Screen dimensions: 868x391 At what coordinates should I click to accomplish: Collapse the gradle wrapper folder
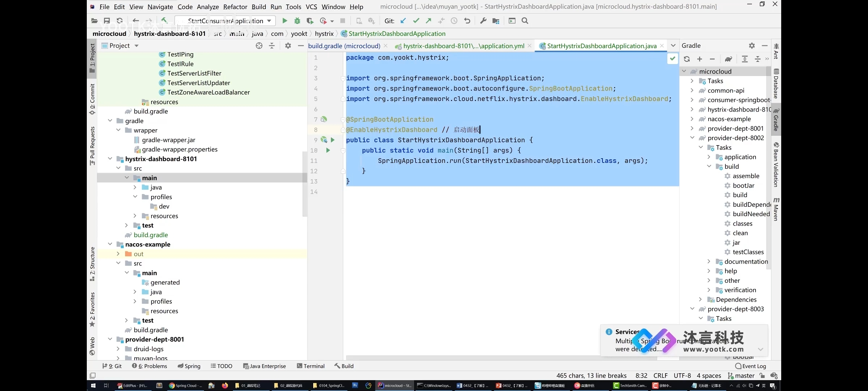118,130
